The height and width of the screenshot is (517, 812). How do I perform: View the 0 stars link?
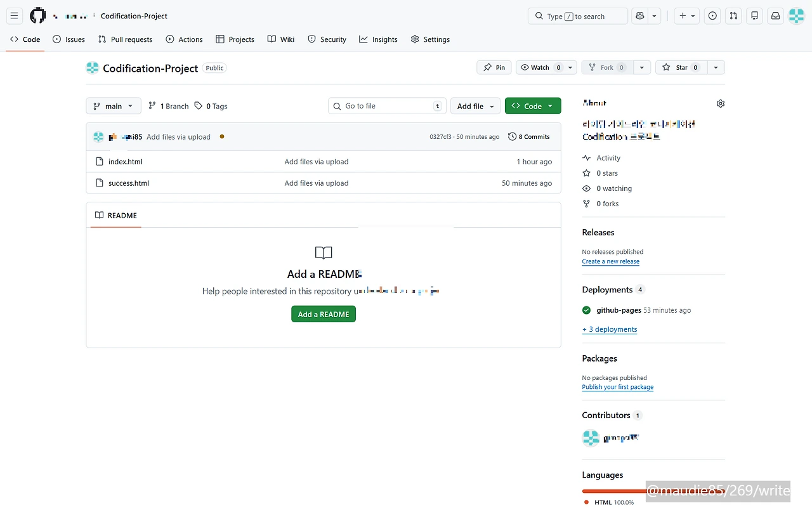tap(600, 173)
